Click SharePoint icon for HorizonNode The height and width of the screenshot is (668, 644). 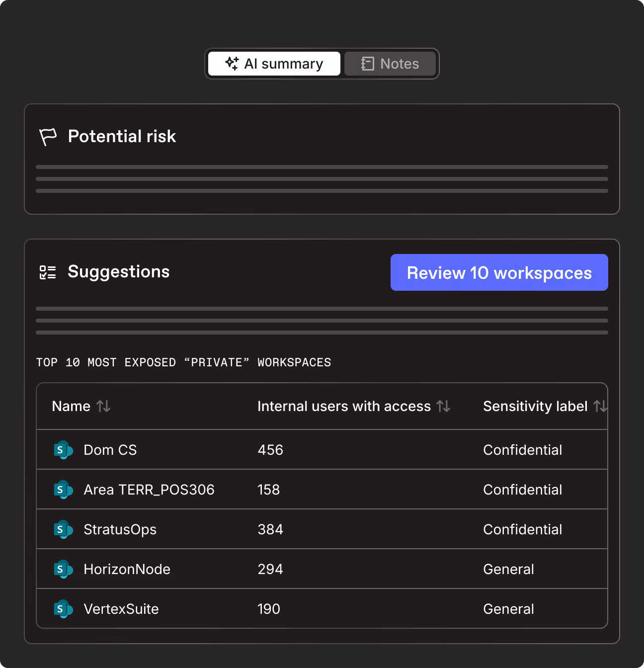63,569
